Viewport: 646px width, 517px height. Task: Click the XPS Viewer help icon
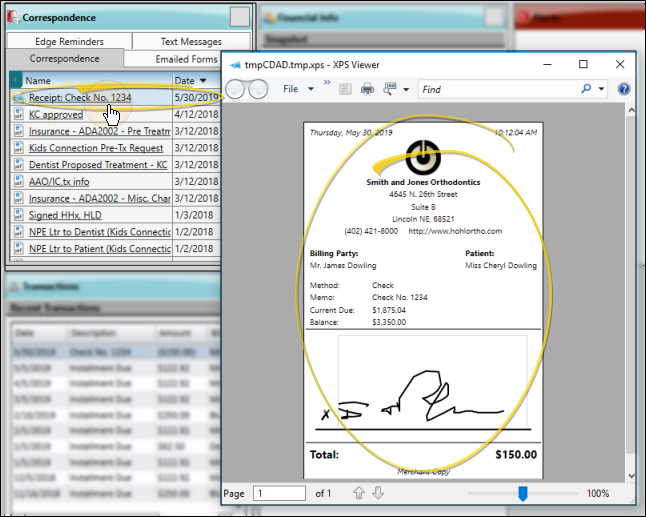point(625,89)
